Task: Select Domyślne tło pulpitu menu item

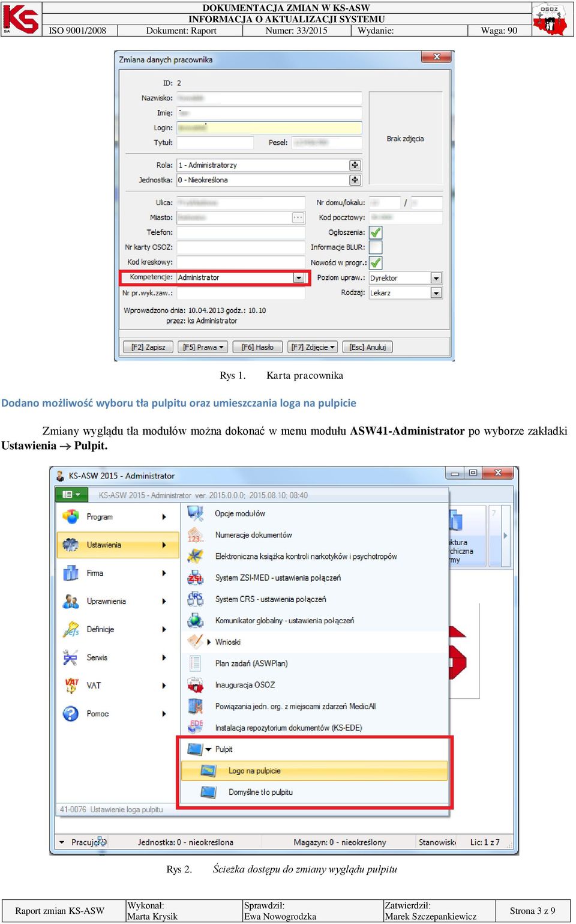Action: click(314, 792)
